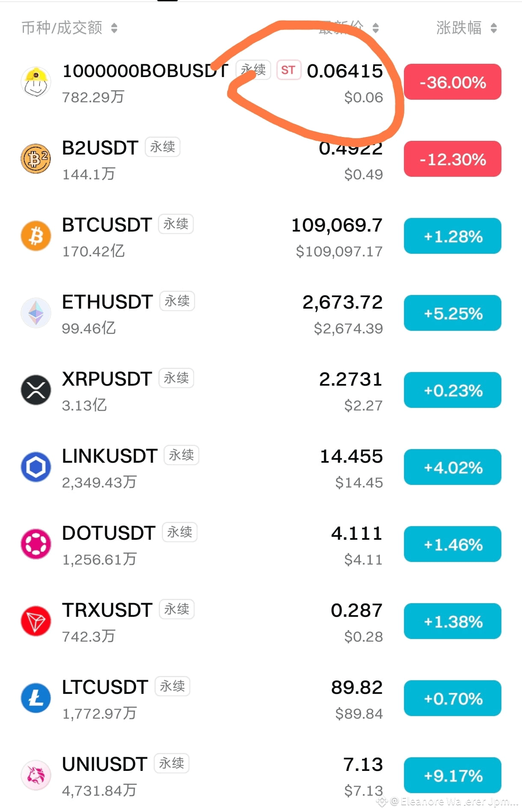This screenshot has height=812, width=522.
Task: Toggle the +5.25% ETHUSDT change badge
Action: tap(453, 313)
